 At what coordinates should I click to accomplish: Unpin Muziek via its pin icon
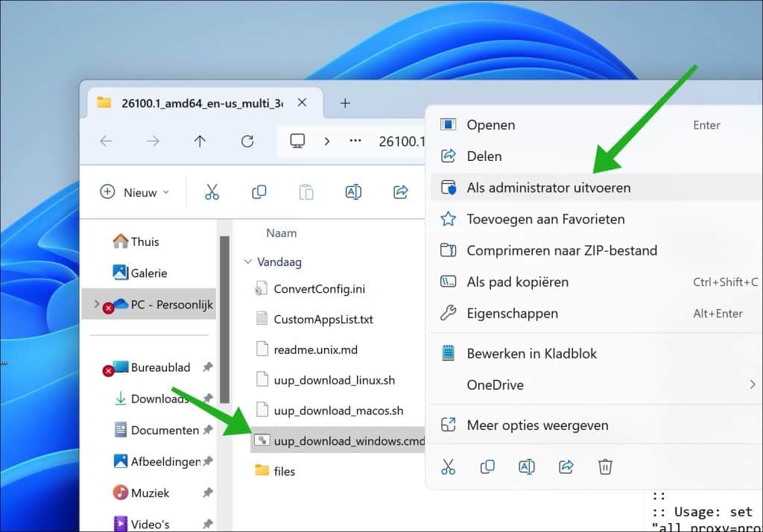[208, 493]
